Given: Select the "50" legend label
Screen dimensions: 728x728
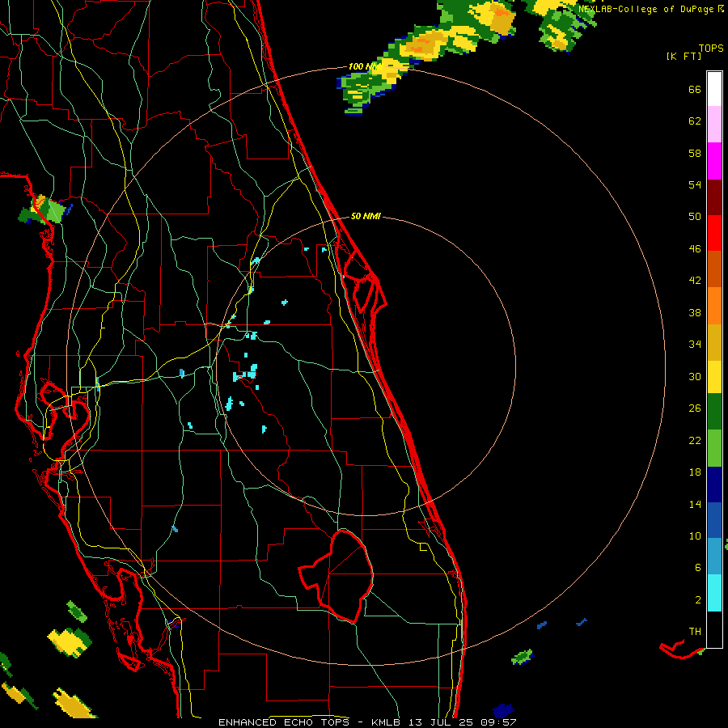Looking at the screenshot, I should [695, 216].
